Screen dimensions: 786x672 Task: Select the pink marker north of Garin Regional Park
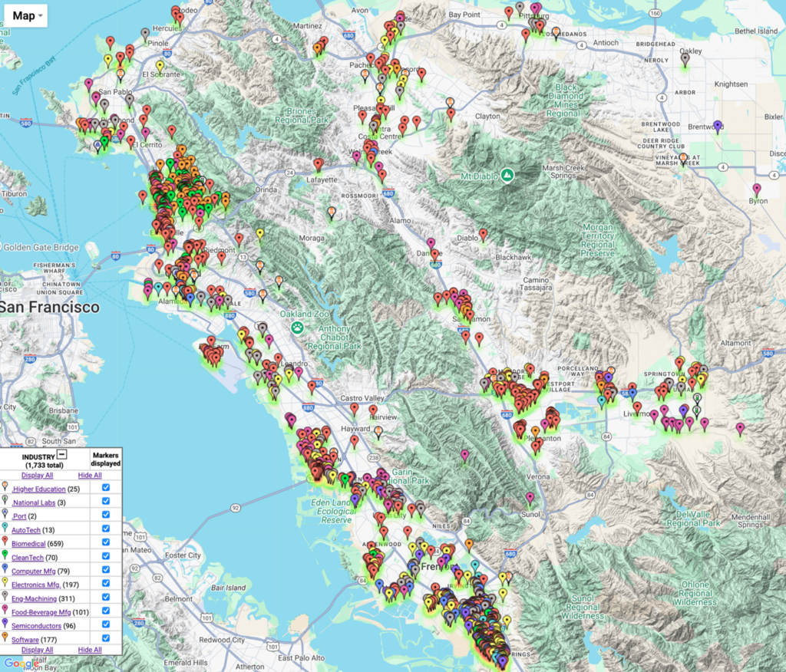464,456
